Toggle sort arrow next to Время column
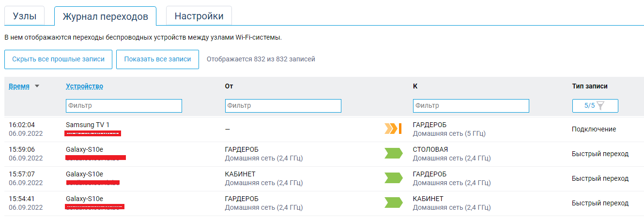This screenshot has height=217, width=644. [x=37, y=87]
